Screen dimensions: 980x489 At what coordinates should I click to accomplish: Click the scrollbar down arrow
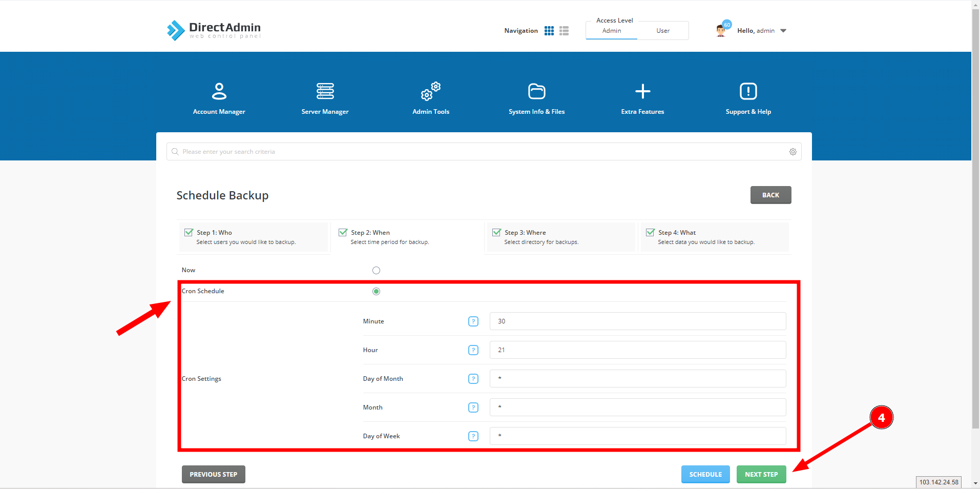point(975,483)
